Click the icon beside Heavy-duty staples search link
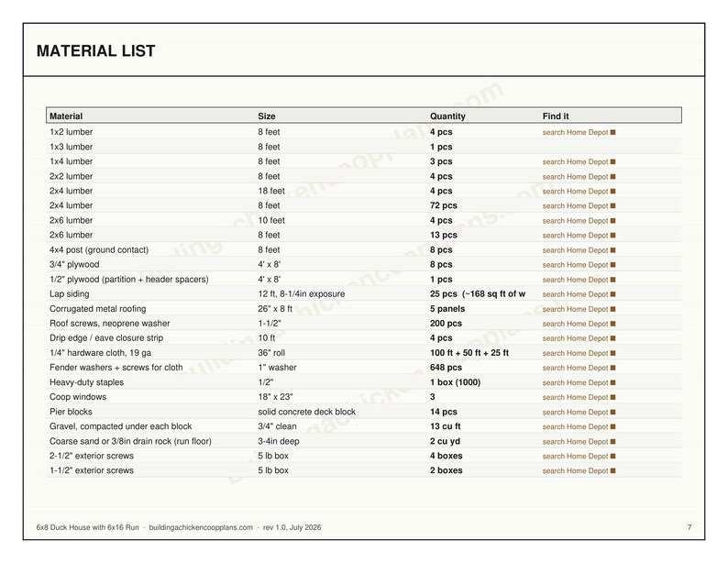The width and height of the screenshot is (728, 563). click(x=612, y=382)
